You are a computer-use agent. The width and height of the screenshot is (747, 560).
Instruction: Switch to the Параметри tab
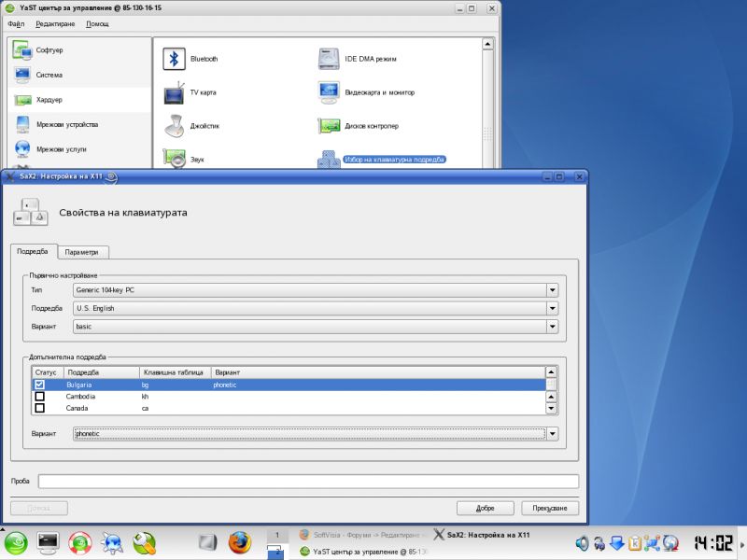[x=81, y=252]
